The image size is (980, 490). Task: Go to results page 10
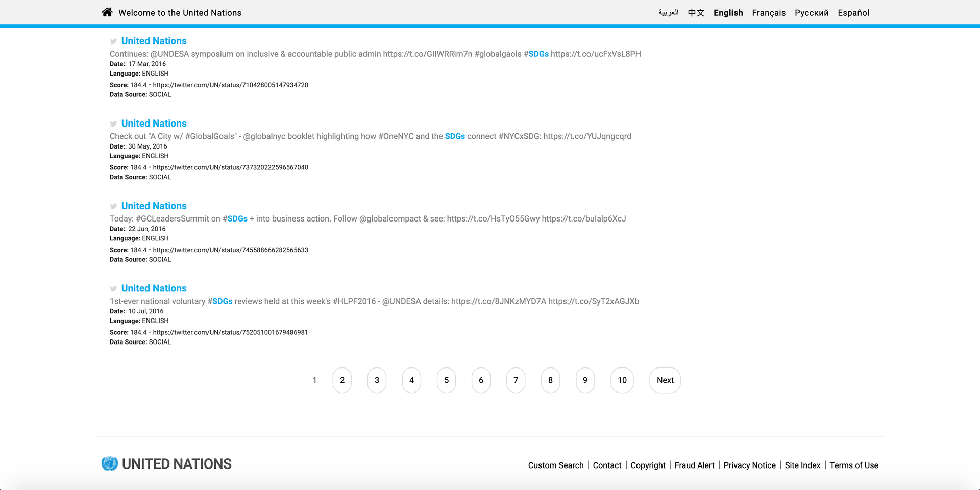coord(622,380)
